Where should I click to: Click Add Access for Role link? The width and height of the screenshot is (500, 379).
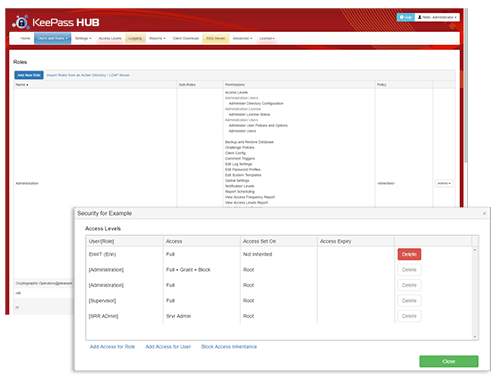click(x=112, y=347)
